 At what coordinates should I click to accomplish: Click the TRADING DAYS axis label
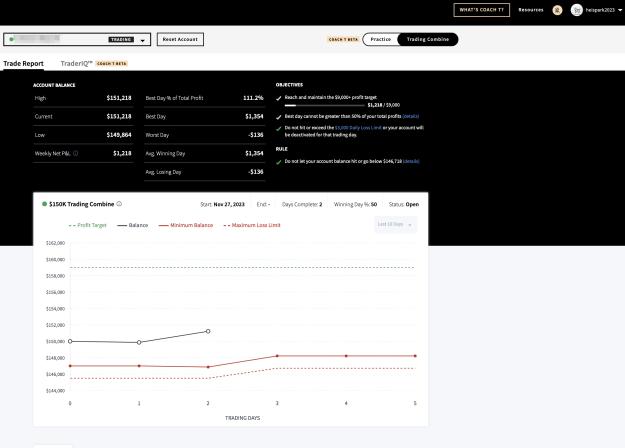(x=242, y=418)
